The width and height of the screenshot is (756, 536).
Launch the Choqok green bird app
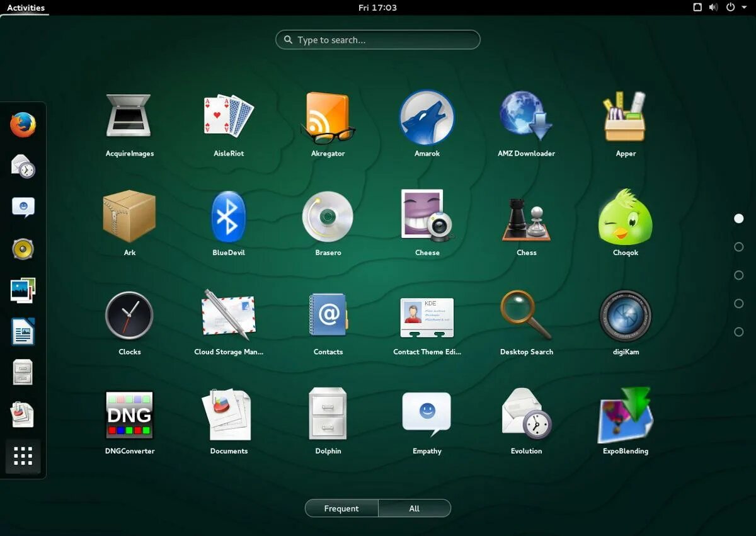point(626,216)
